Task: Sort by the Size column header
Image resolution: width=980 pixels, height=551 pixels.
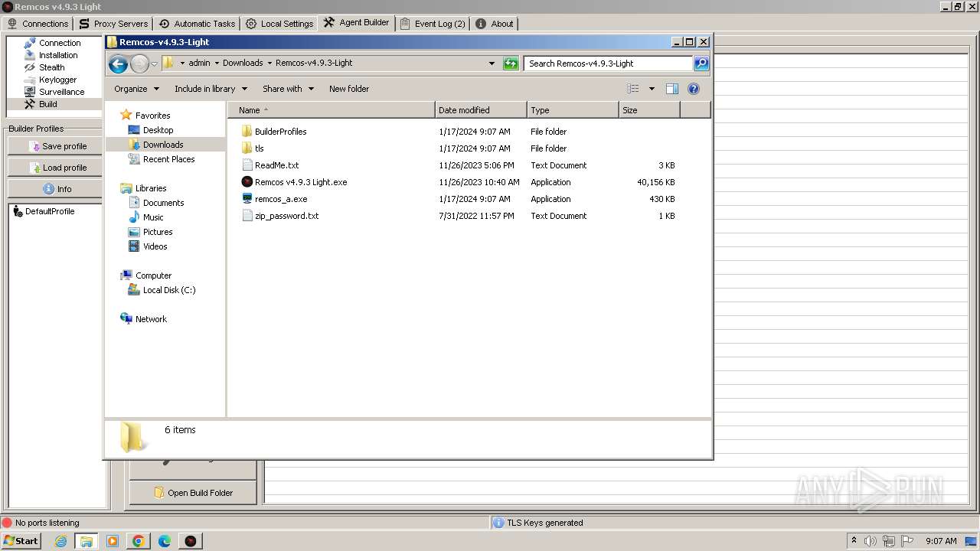Action: [x=649, y=110]
